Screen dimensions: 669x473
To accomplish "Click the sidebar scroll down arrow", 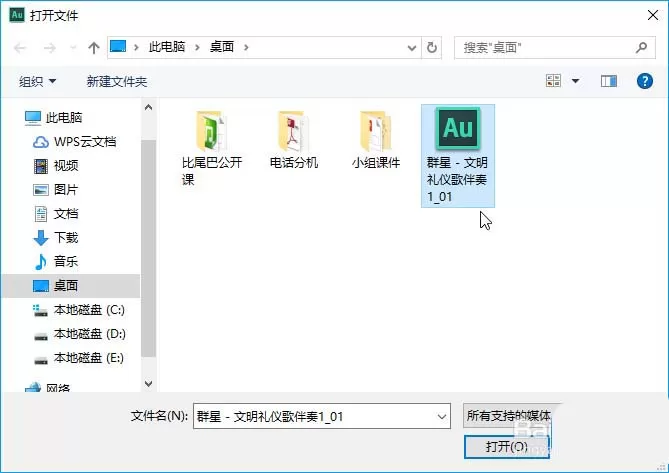I will 148,383.
